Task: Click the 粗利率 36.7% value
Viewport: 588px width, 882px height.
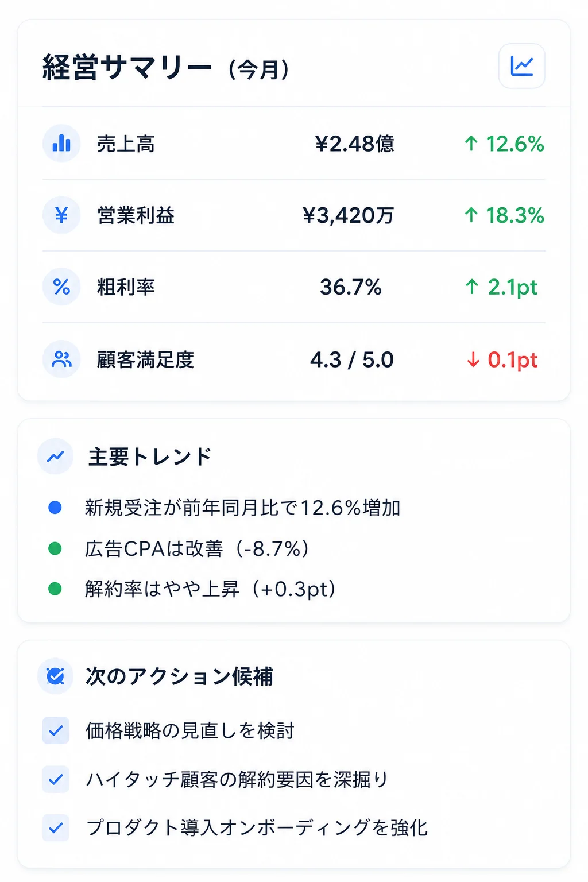Action: (351, 287)
